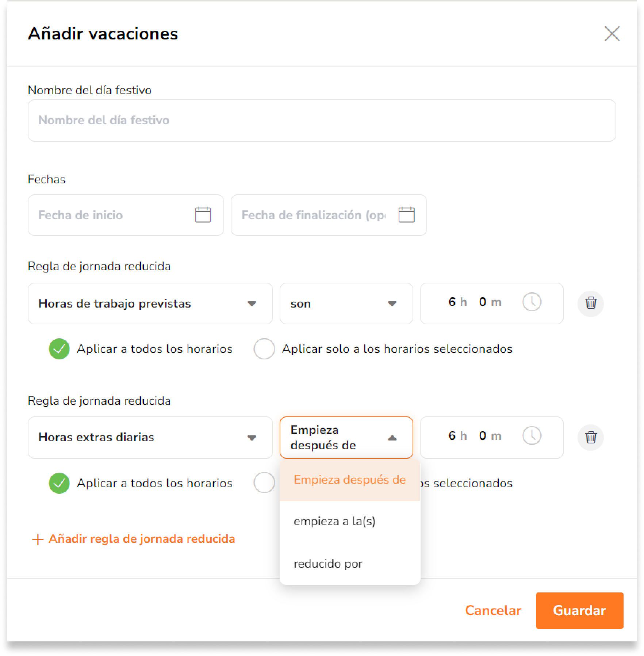Viewport: 644px width, 656px height.
Task: Open calendar picker for Fecha de finalización
Action: click(406, 215)
